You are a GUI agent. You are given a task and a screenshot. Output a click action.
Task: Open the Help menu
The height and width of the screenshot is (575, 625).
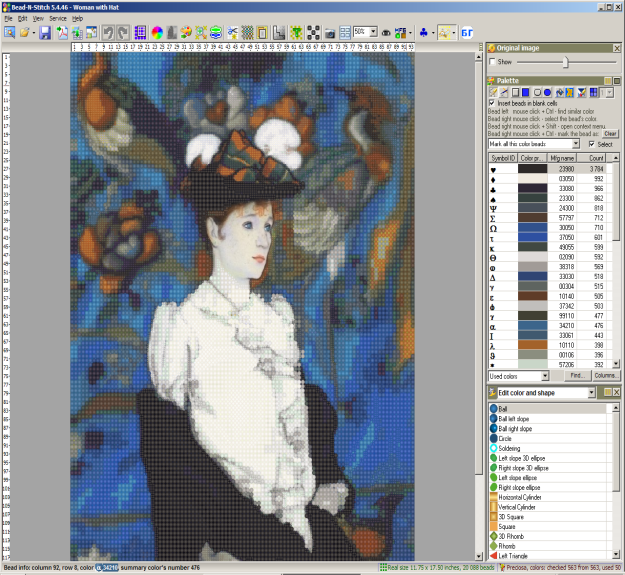77,18
